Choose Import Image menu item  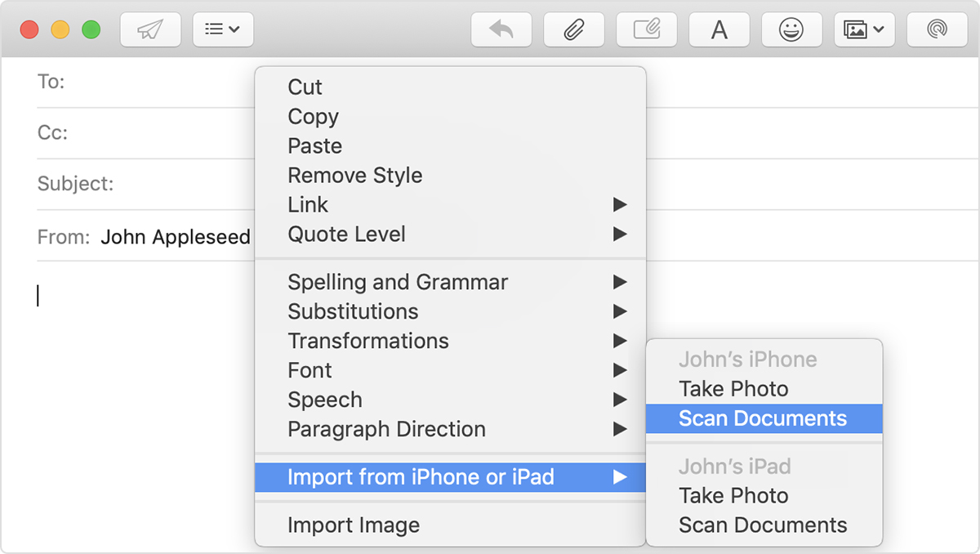450,525
